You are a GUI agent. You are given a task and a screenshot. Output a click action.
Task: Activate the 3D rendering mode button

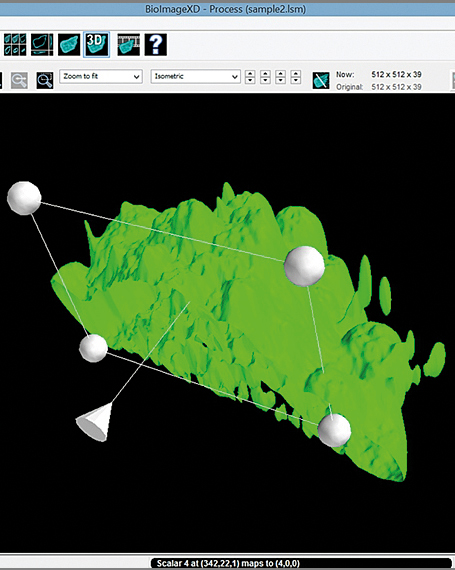coord(96,44)
